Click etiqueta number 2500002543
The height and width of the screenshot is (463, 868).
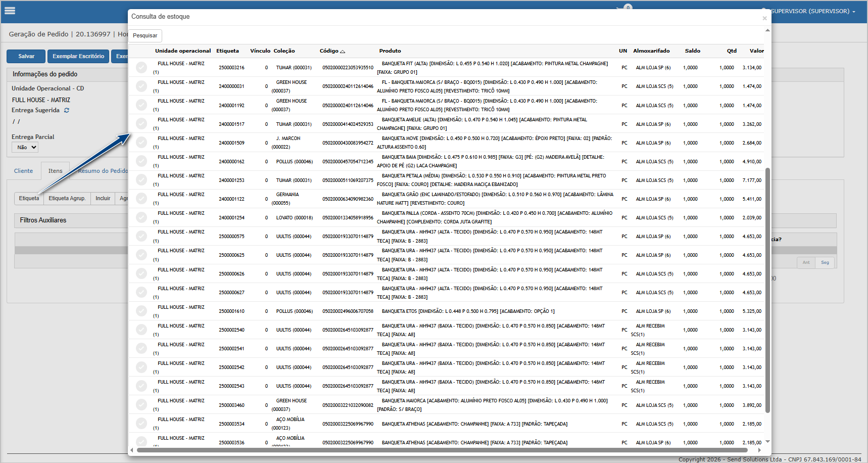pos(231,386)
